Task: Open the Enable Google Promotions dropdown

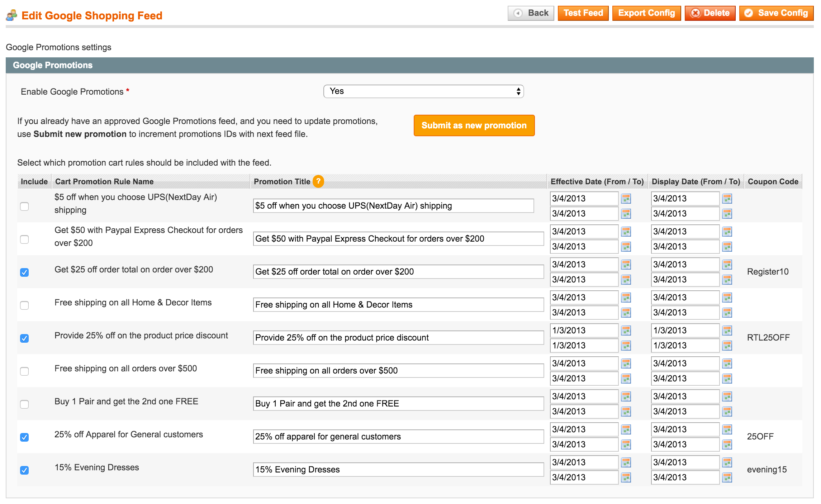Action: [423, 91]
